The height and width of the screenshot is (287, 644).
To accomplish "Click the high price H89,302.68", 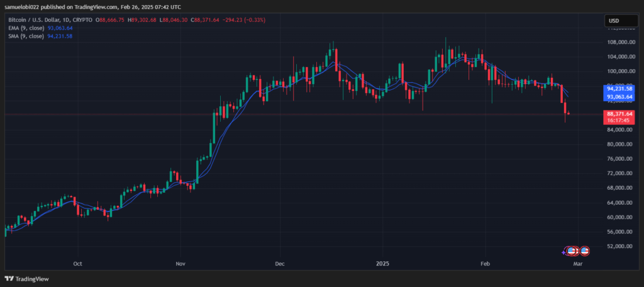I will (x=142, y=19).
